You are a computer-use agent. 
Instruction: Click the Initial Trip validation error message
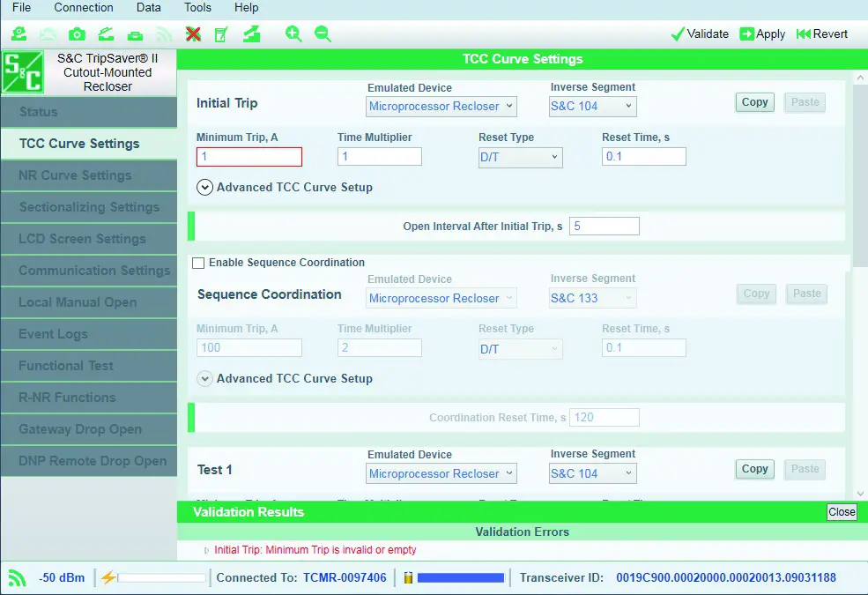pyautogui.click(x=315, y=550)
